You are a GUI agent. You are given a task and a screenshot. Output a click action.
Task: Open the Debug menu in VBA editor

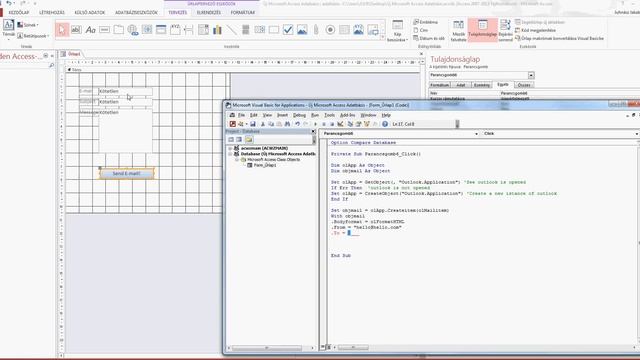(x=299, y=116)
